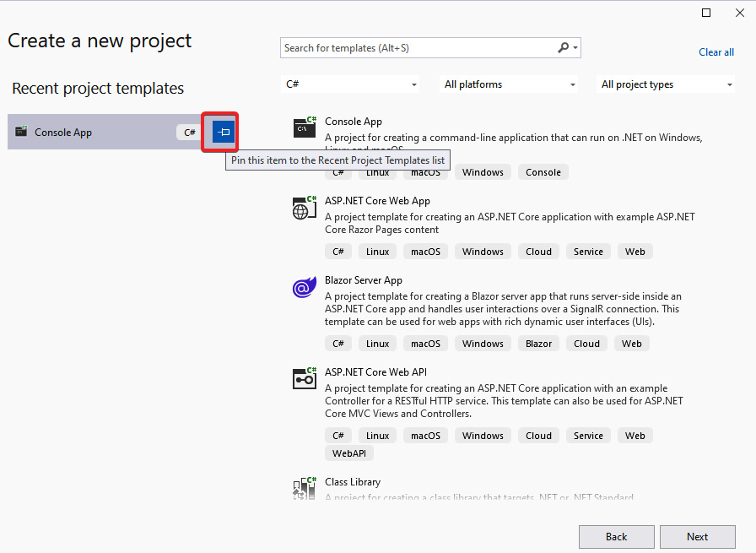Select the ASP.NET Core Web App title

(x=377, y=201)
